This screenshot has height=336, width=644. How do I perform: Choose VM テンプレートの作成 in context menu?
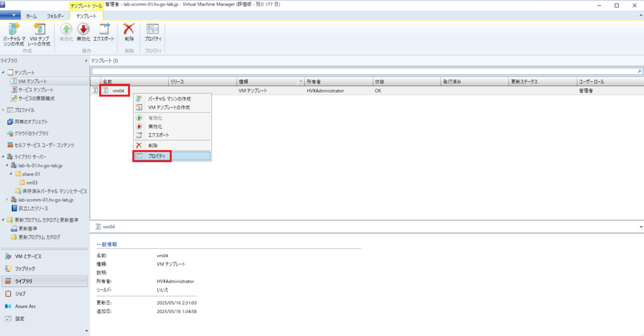172,107
